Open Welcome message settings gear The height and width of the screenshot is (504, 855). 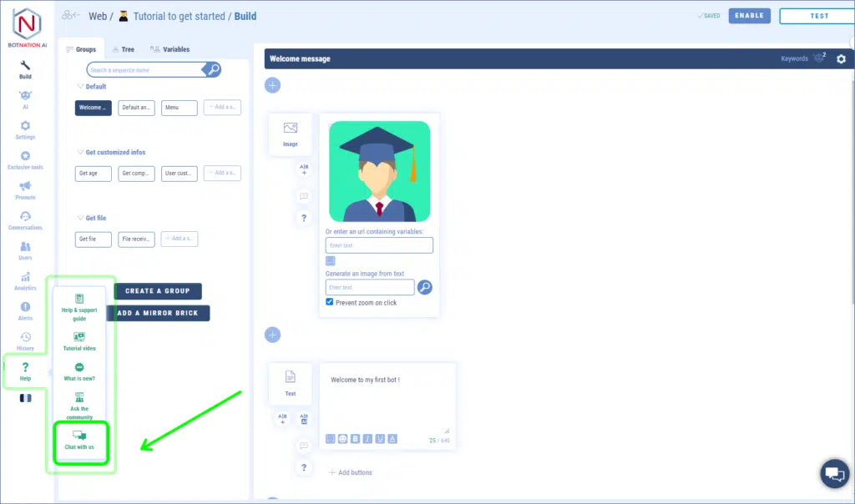click(841, 59)
